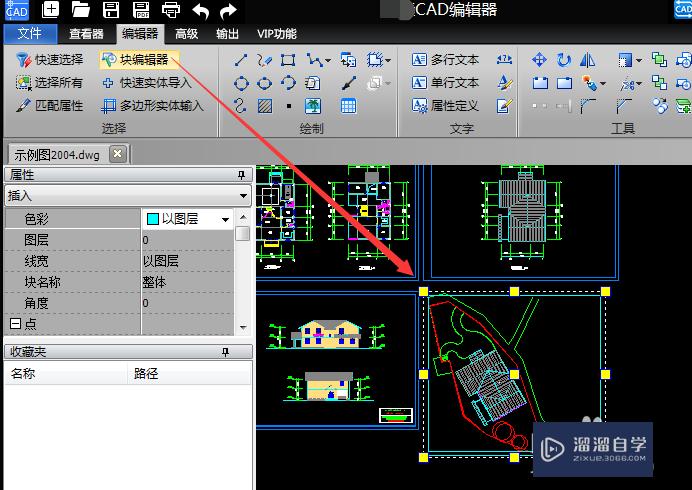This screenshot has height=490, width=692.
Task: Open the 文件 menu
Action: coord(30,34)
